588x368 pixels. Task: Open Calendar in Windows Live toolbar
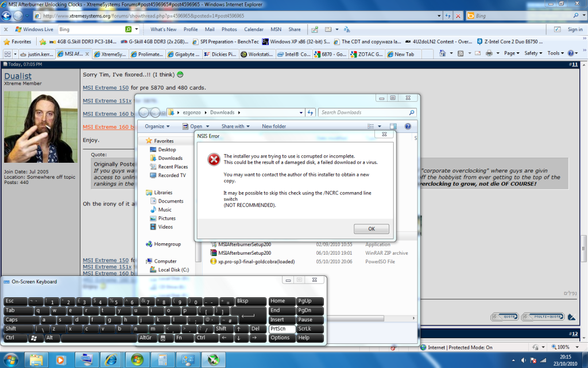[254, 29]
